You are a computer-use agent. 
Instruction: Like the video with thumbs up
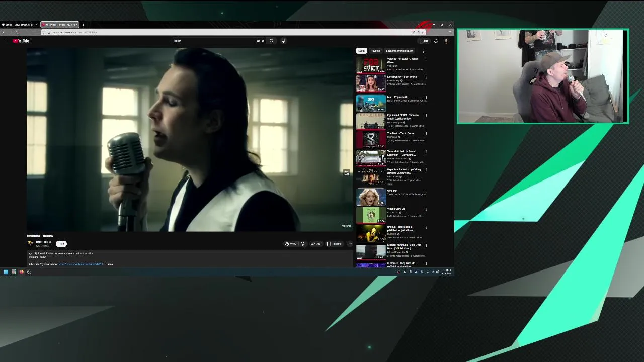[290, 244]
